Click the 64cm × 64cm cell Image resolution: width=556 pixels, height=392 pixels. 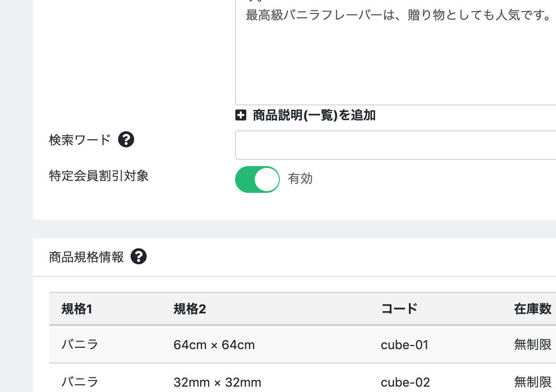214,345
